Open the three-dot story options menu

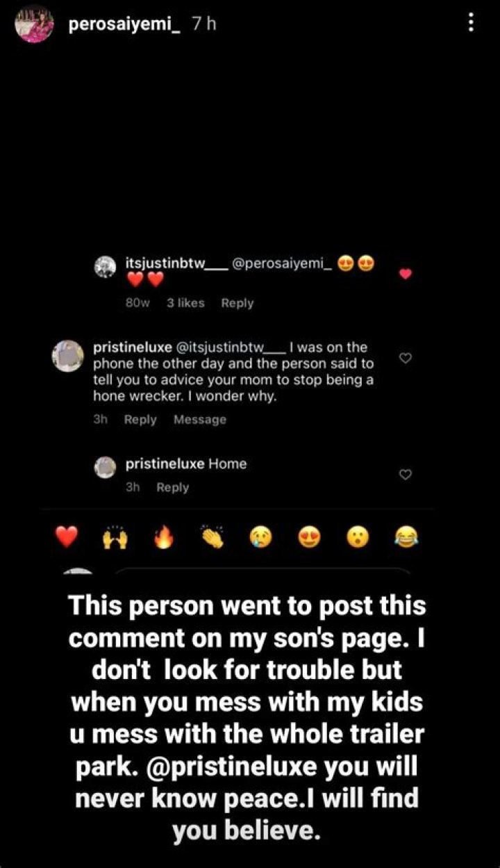coord(472,24)
